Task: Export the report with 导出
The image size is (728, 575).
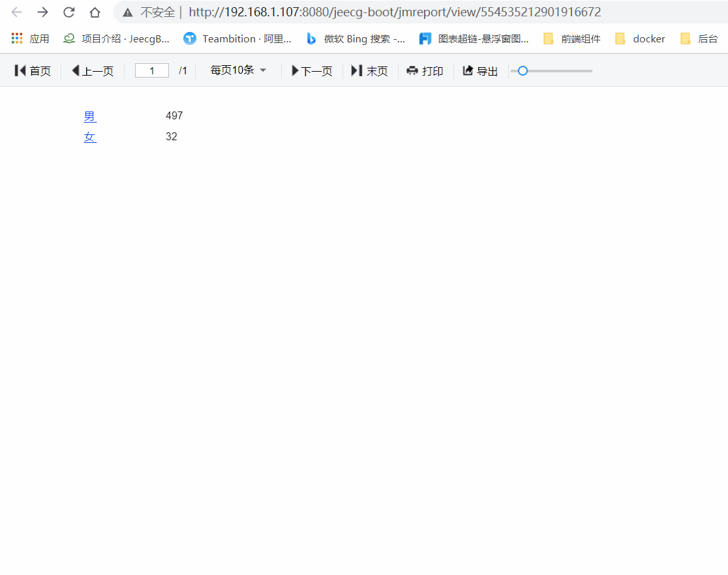Action: pos(481,70)
